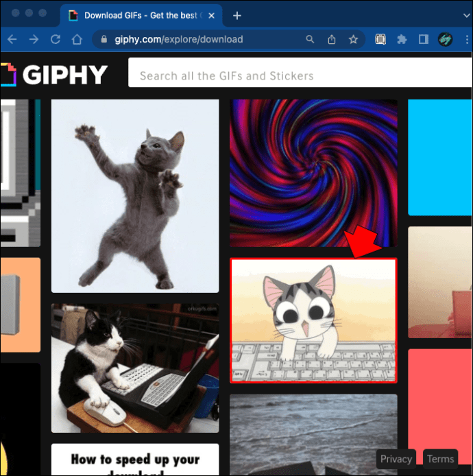Open the solid cyan blue GIF tile

[440, 158]
